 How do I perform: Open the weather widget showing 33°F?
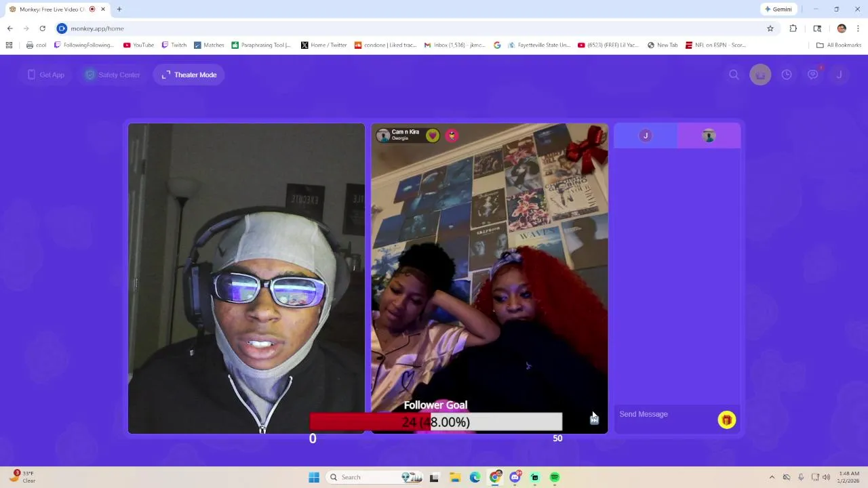click(22, 477)
